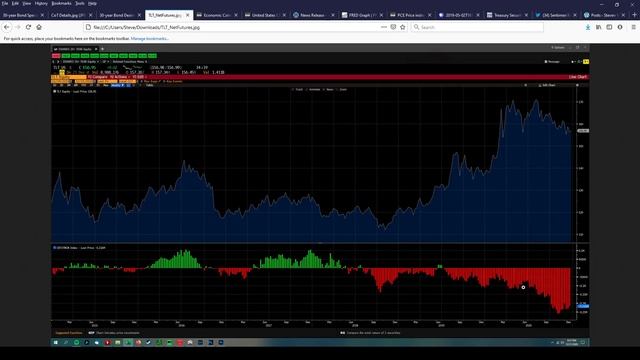Close the CoT Details.jpg tab
The height and width of the screenshot is (360, 640).
91,15
